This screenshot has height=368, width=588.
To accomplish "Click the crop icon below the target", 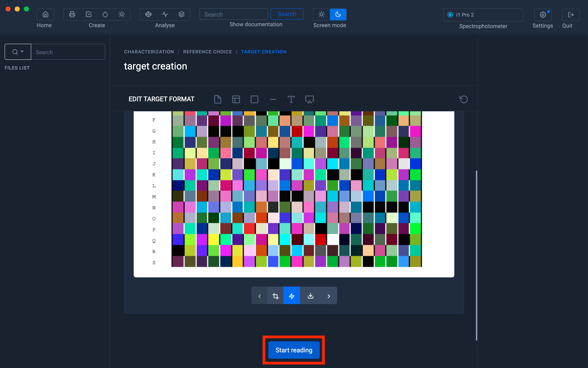I will tap(276, 296).
